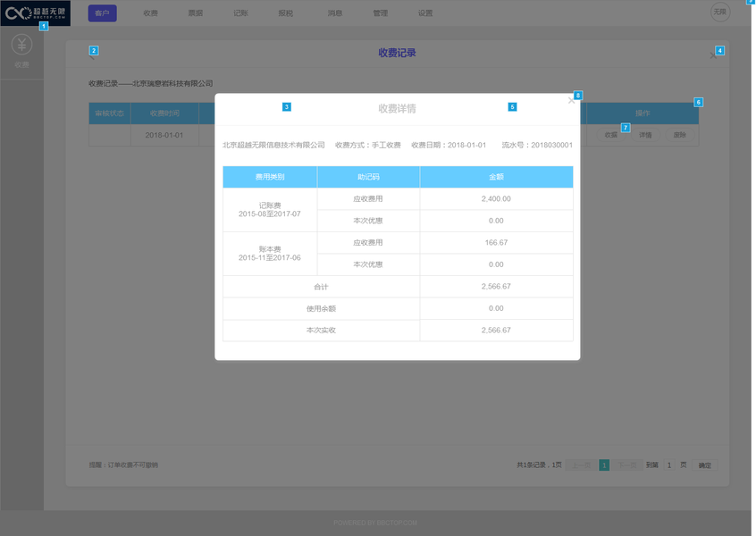Viewport: 756px width, 536px height.
Task: Select the 2018-01-01 date cell in records table
Action: pos(164,135)
